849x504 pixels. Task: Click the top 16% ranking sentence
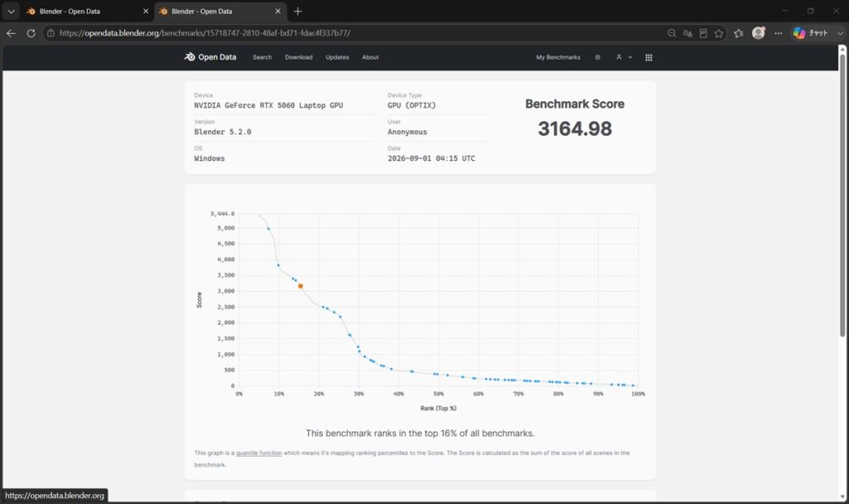(x=420, y=433)
